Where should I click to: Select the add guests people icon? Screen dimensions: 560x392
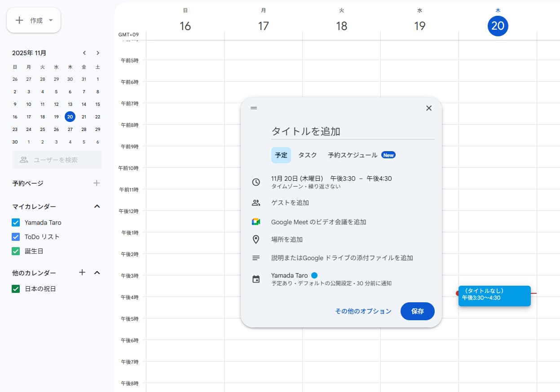(x=256, y=202)
